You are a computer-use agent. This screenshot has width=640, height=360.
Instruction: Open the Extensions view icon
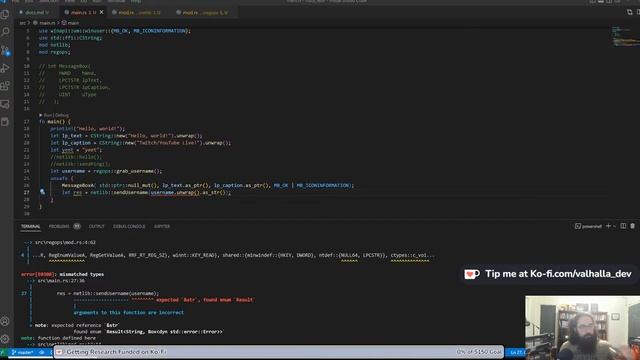5,86
